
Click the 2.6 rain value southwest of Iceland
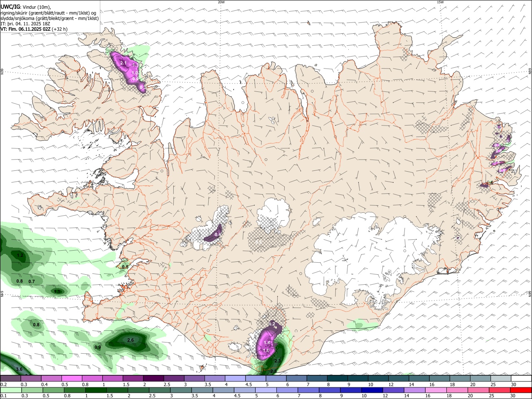(x=131, y=340)
